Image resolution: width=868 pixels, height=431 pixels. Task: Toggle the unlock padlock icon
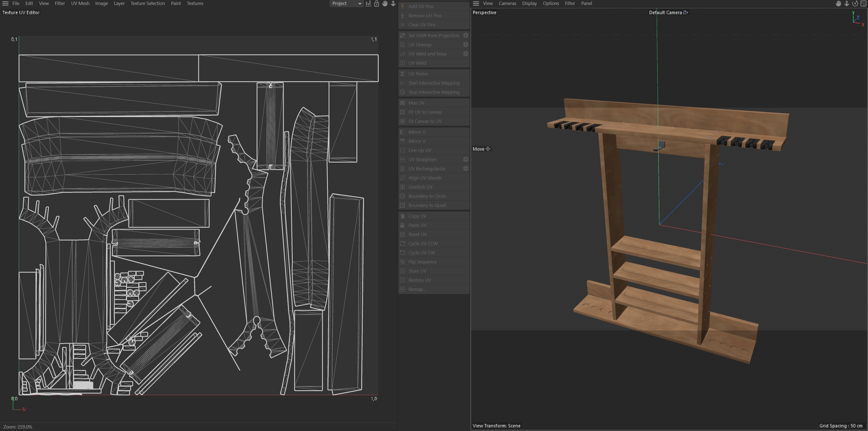[376, 3]
